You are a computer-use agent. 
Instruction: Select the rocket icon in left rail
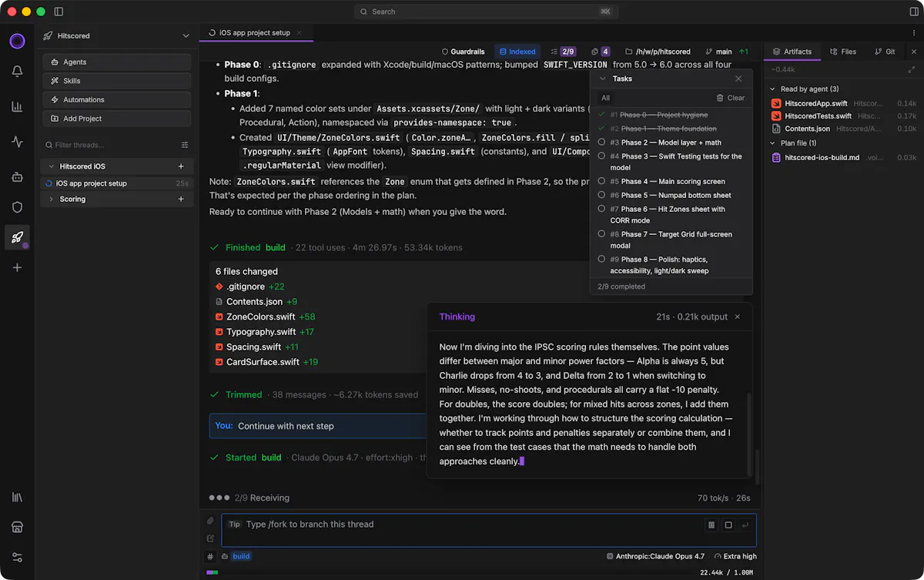point(17,237)
